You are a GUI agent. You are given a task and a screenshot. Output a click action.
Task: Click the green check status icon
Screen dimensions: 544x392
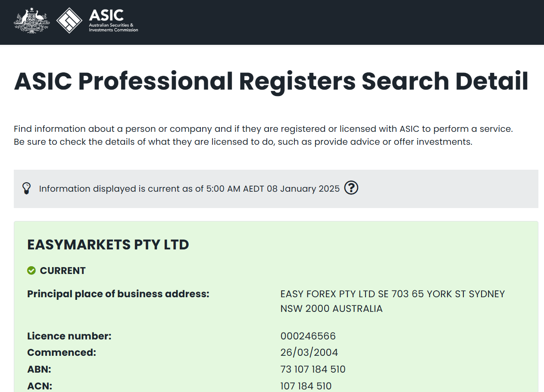[x=31, y=271]
